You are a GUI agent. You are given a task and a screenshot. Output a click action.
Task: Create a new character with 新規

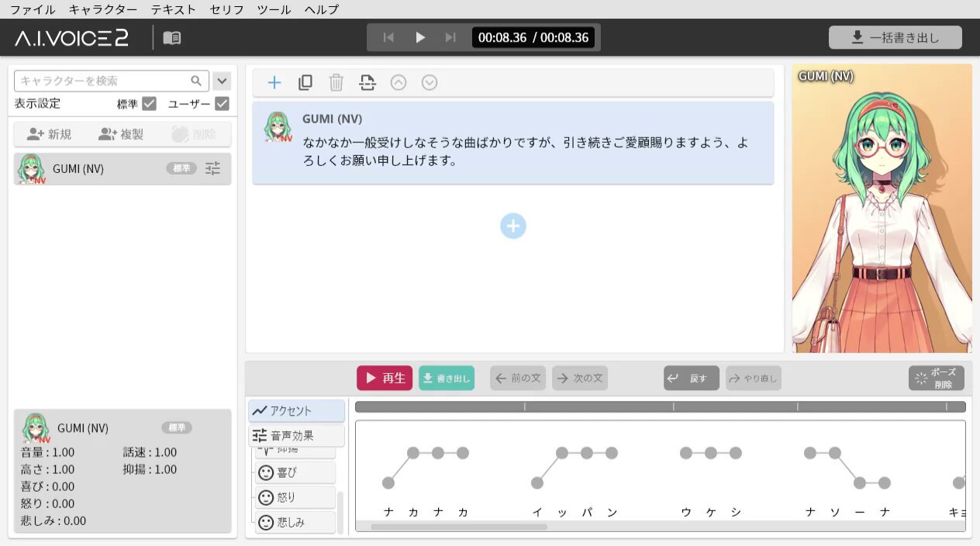50,134
